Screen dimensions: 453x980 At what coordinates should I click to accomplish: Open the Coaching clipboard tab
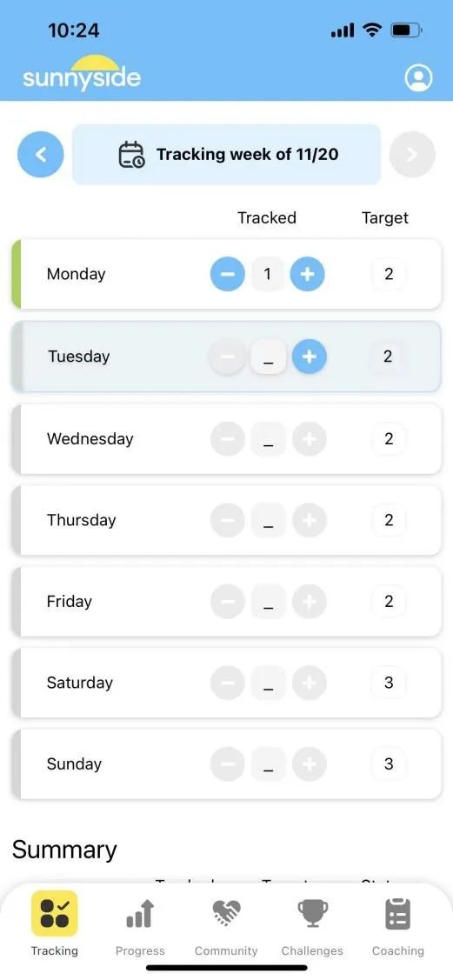tap(398, 927)
